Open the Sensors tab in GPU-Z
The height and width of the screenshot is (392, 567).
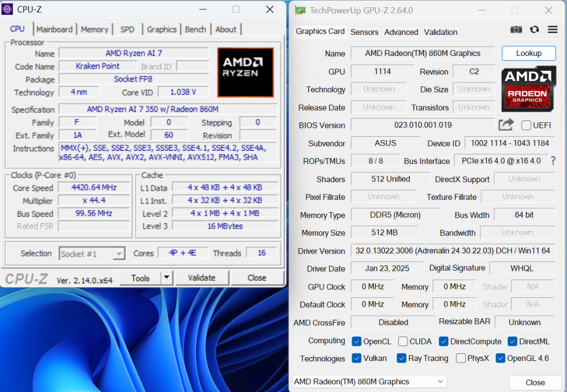[x=364, y=32]
